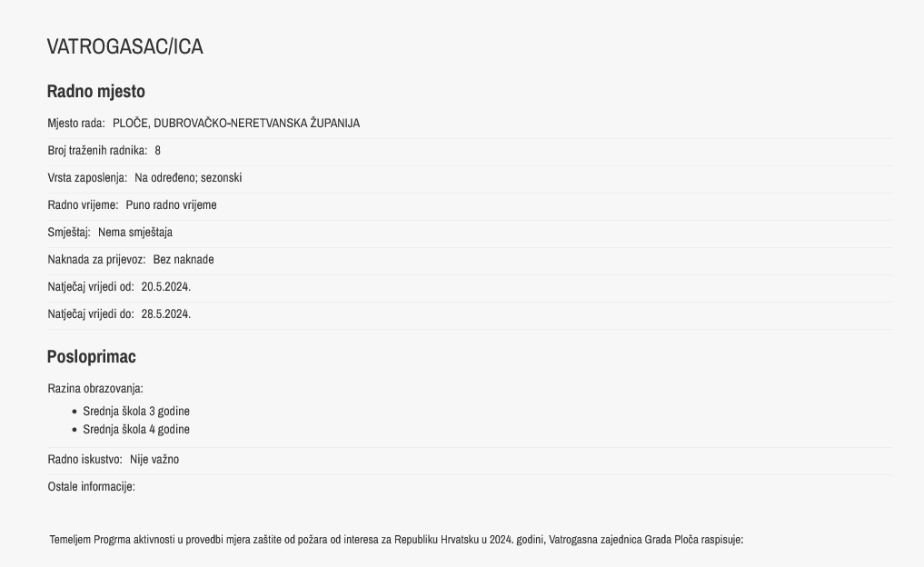Viewport: 924px width, 567px height.
Task: Click the Mjesto rada label
Action: coord(76,124)
